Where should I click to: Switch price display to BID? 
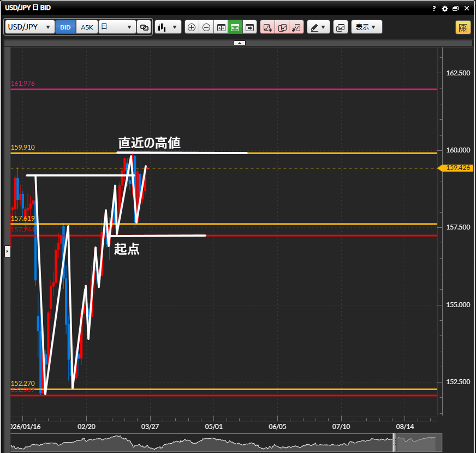pyautogui.click(x=66, y=27)
